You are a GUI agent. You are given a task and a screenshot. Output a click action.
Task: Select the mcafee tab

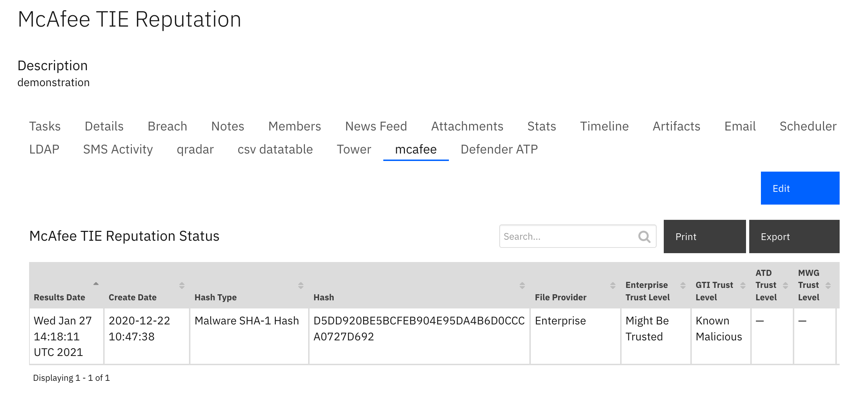[x=416, y=149]
